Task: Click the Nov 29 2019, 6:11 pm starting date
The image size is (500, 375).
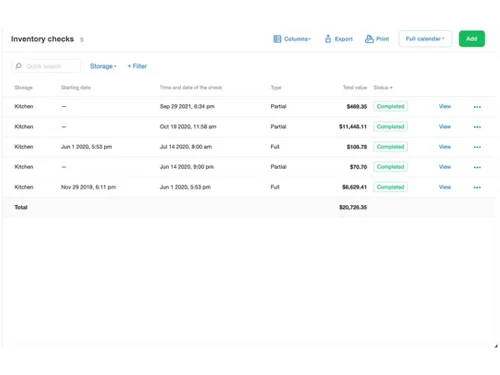Action: tap(88, 187)
